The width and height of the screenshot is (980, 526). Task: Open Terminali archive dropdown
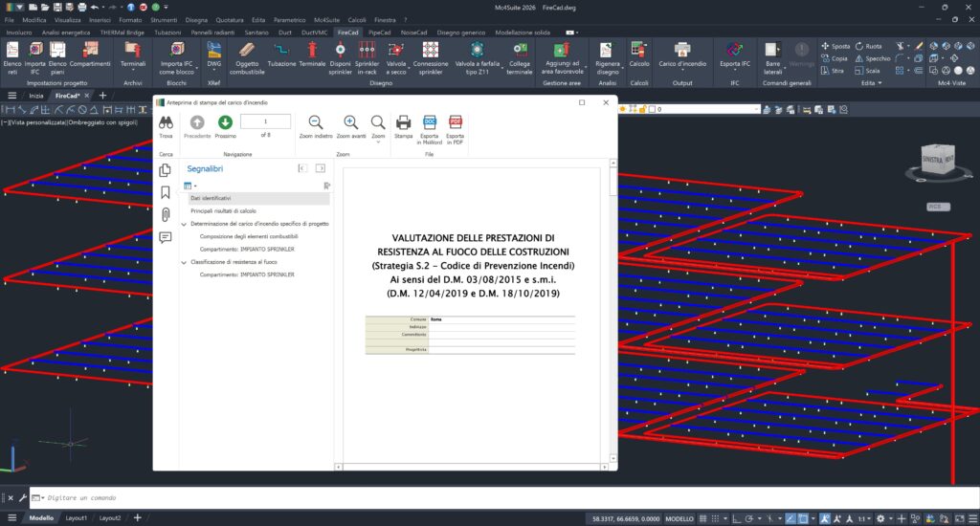coord(133,70)
